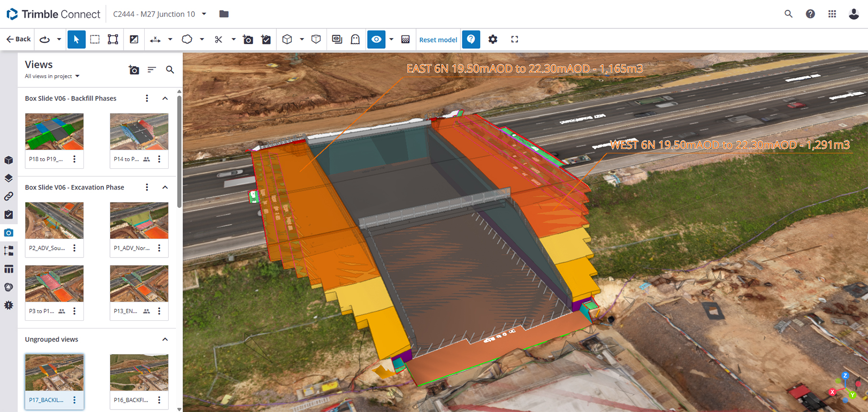Image resolution: width=868 pixels, height=412 pixels.
Task: Click the rectangle area selection tool
Action: [x=95, y=40]
